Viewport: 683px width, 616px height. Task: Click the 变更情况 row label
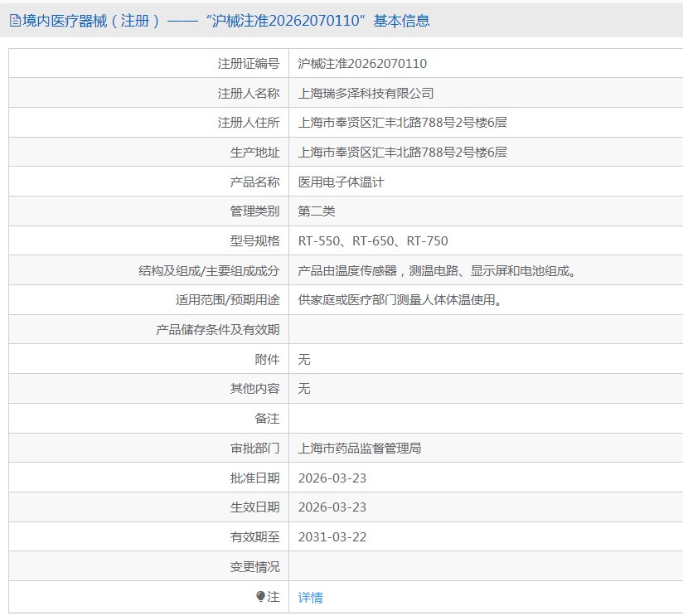coord(254,567)
